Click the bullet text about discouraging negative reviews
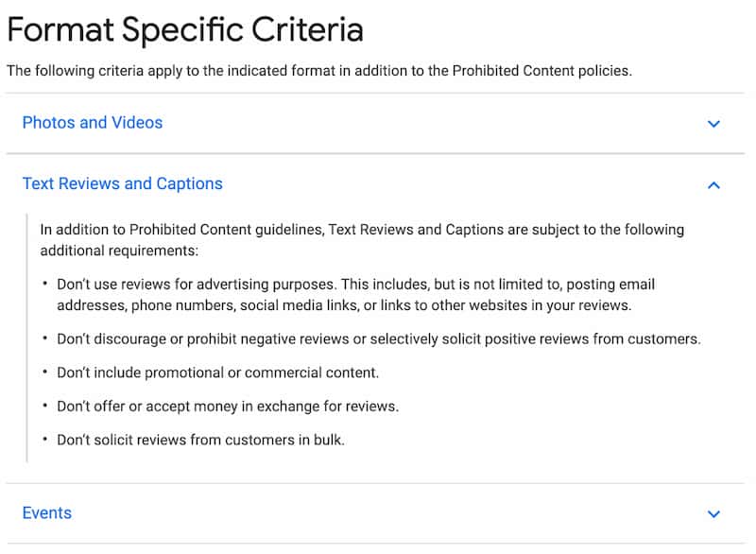Viewport: 756px width, 554px height. tap(379, 339)
